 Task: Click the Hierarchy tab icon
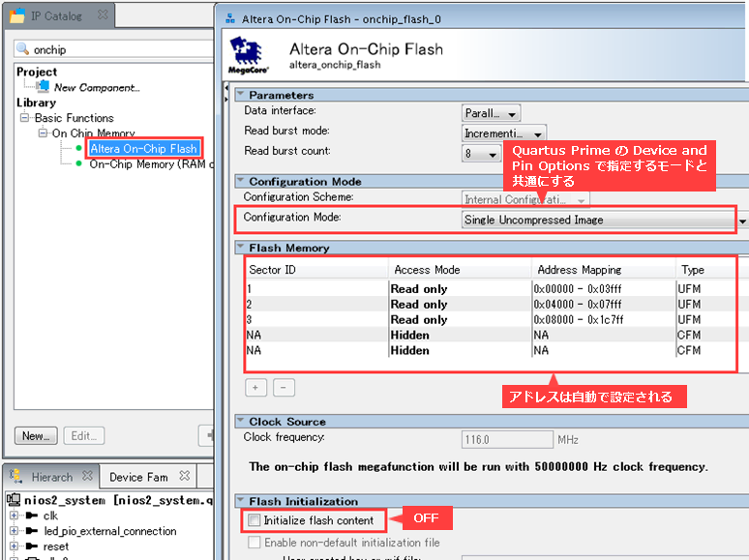tap(16, 476)
